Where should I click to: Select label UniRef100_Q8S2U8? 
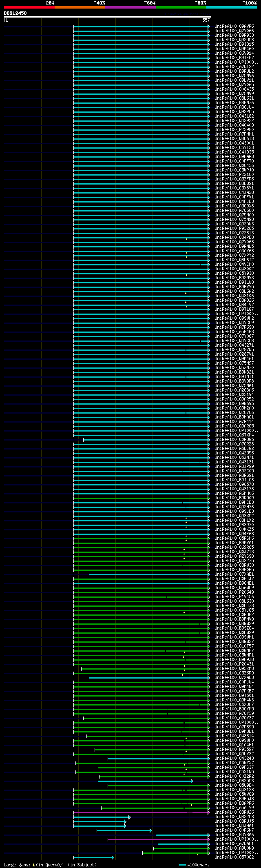coord(234,817)
